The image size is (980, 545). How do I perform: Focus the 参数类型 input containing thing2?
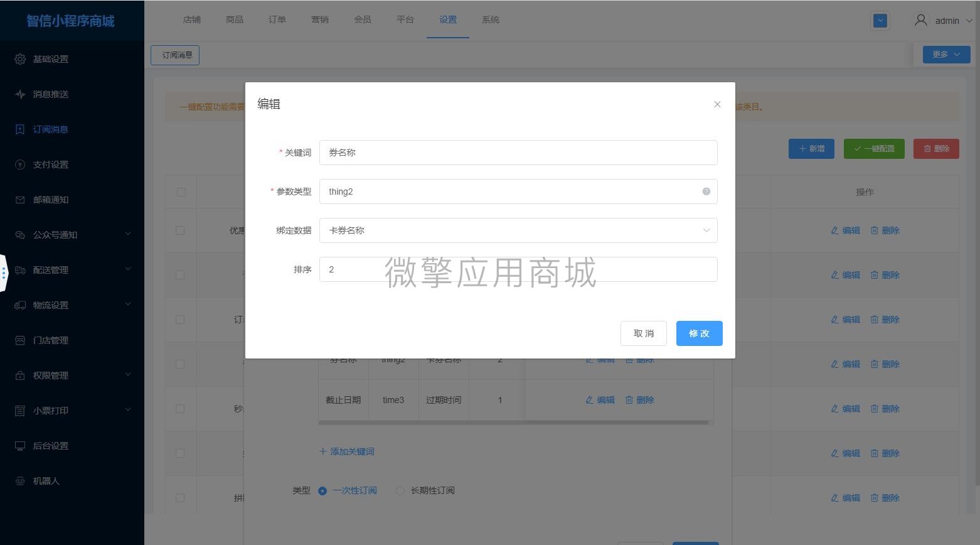click(518, 192)
